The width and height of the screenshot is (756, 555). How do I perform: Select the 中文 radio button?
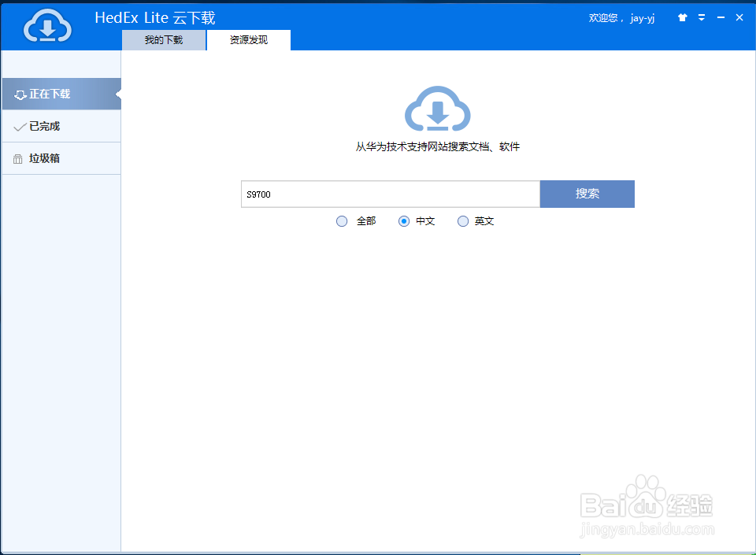click(404, 221)
